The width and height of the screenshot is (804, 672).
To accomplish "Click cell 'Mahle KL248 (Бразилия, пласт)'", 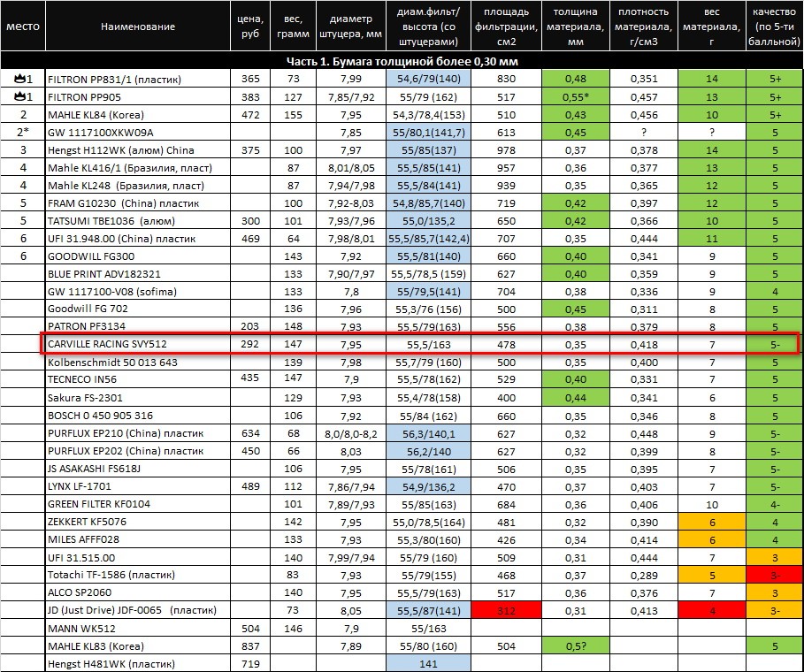I will (138, 186).
